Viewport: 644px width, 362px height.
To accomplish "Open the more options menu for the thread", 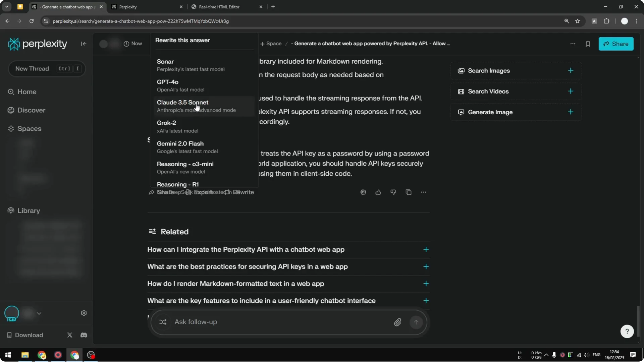I will (573, 44).
